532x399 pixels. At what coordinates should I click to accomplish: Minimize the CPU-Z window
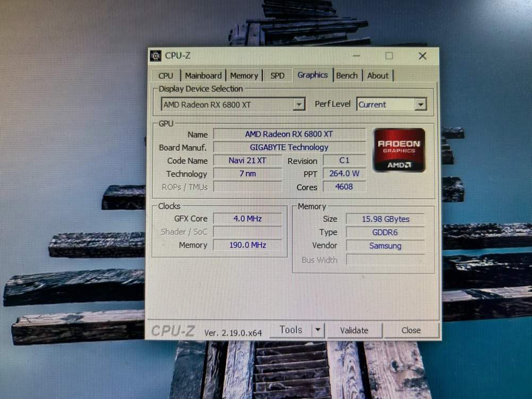356,56
